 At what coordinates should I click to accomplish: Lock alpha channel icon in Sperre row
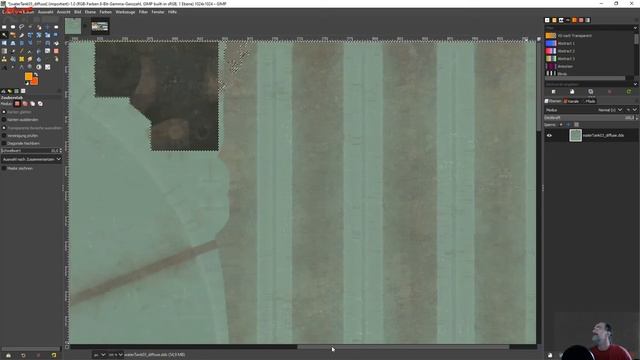(576, 124)
